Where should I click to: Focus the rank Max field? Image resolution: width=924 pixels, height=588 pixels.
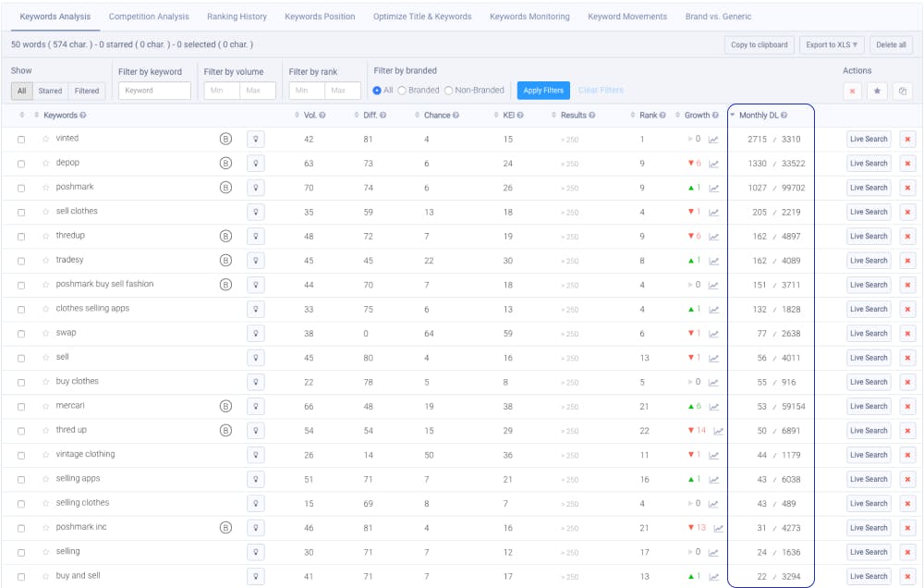pyautogui.click(x=343, y=91)
